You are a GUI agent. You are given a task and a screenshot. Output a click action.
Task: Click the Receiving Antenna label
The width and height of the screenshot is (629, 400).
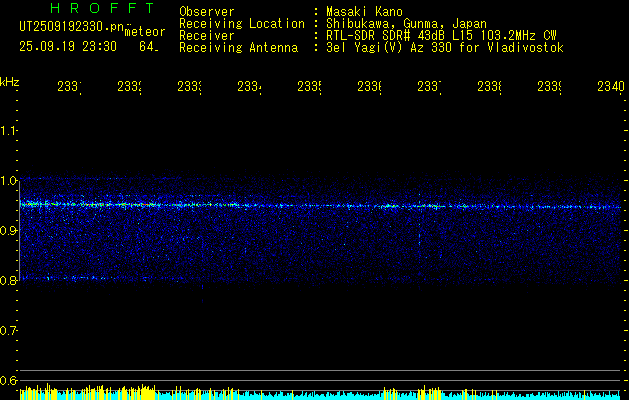pos(238,48)
